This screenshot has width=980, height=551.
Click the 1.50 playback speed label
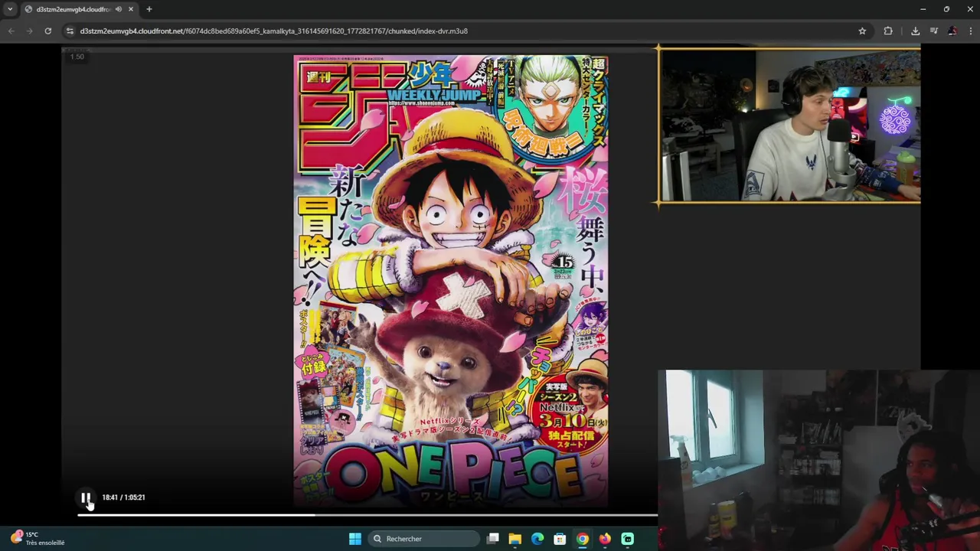[77, 57]
